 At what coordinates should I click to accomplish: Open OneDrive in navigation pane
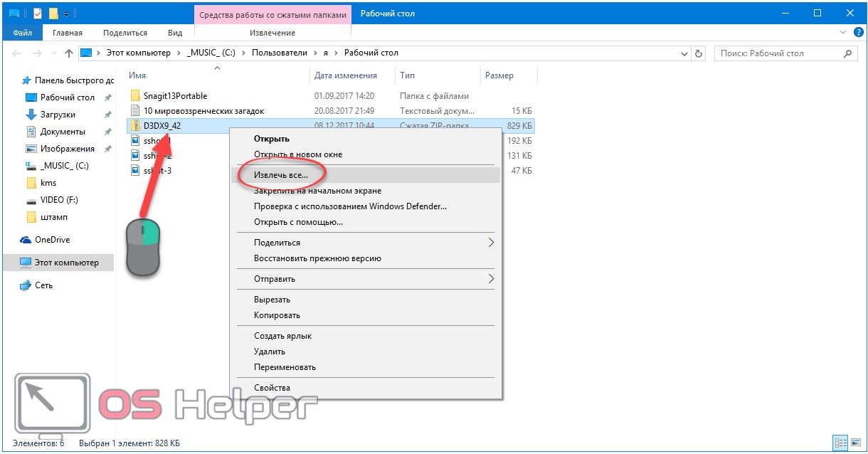tap(52, 240)
